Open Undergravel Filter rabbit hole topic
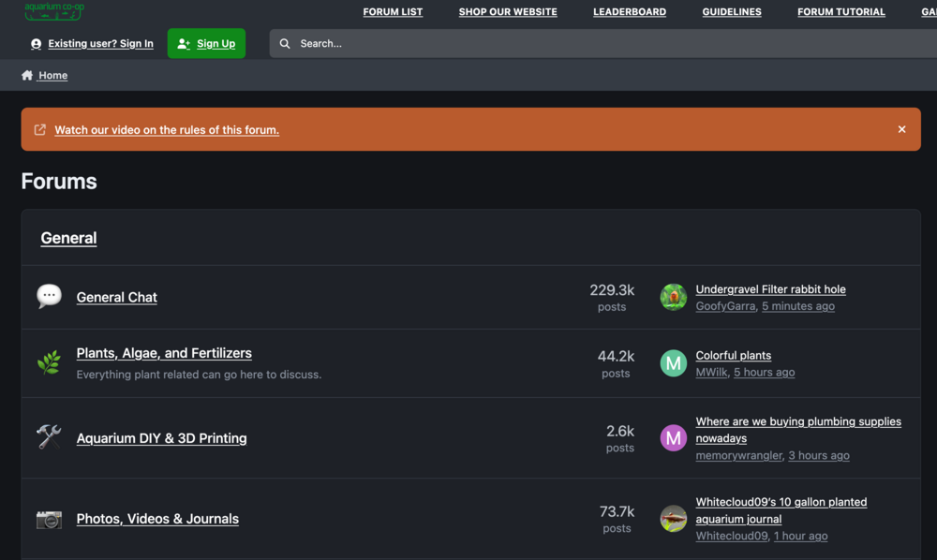Screen dimensions: 937x560 coord(770,289)
